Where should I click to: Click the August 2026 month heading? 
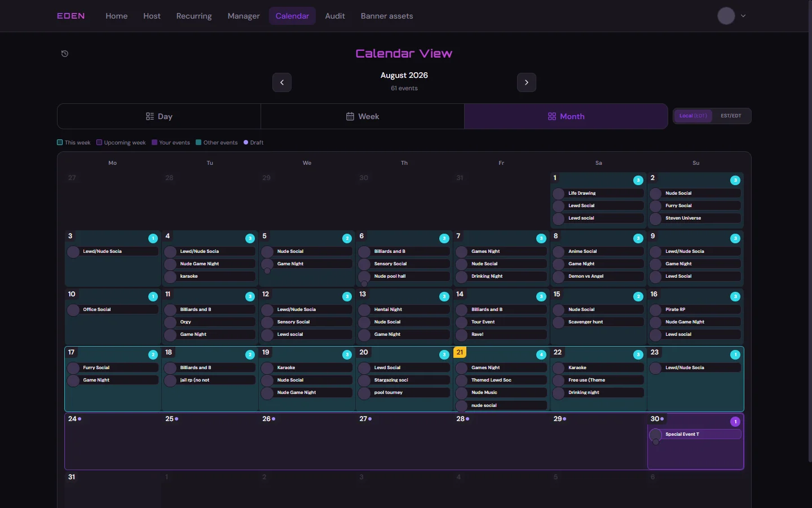coord(404,75)
